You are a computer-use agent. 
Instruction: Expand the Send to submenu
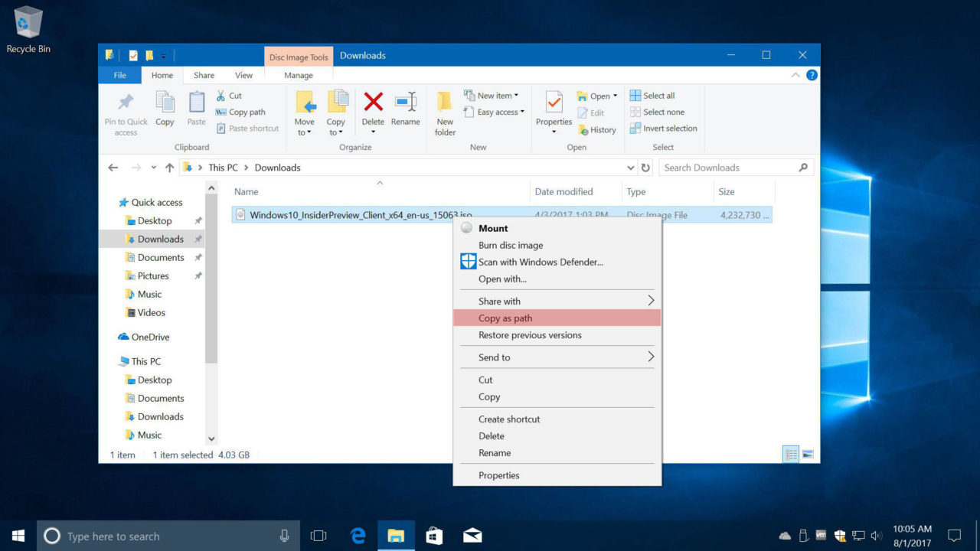point(557,357)
